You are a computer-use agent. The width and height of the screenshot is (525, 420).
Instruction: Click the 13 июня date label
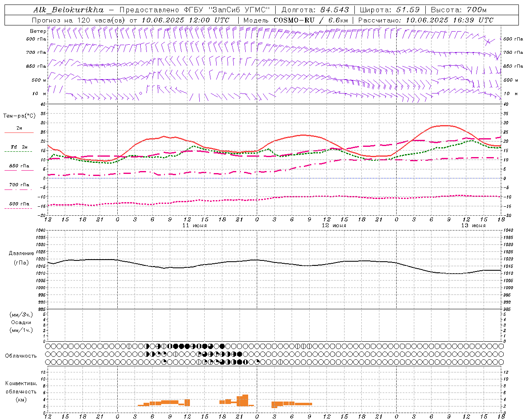click(473, 226)
